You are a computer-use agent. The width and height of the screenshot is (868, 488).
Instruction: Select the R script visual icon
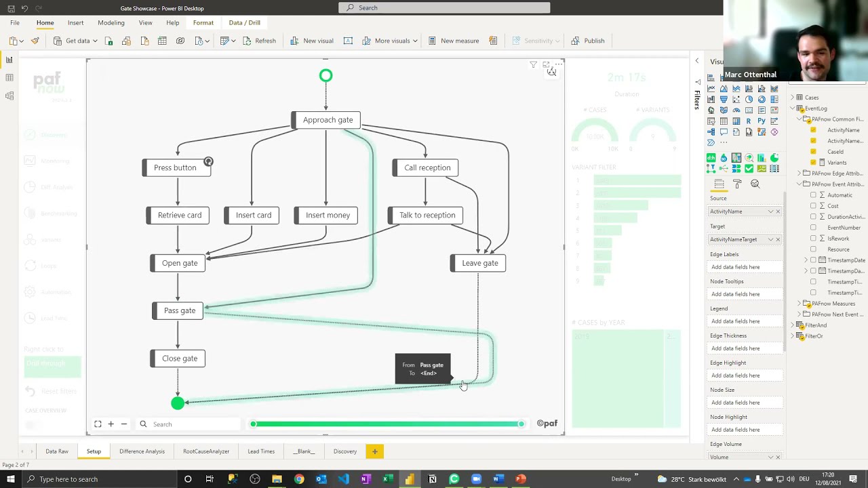click(x=749, y=121)
